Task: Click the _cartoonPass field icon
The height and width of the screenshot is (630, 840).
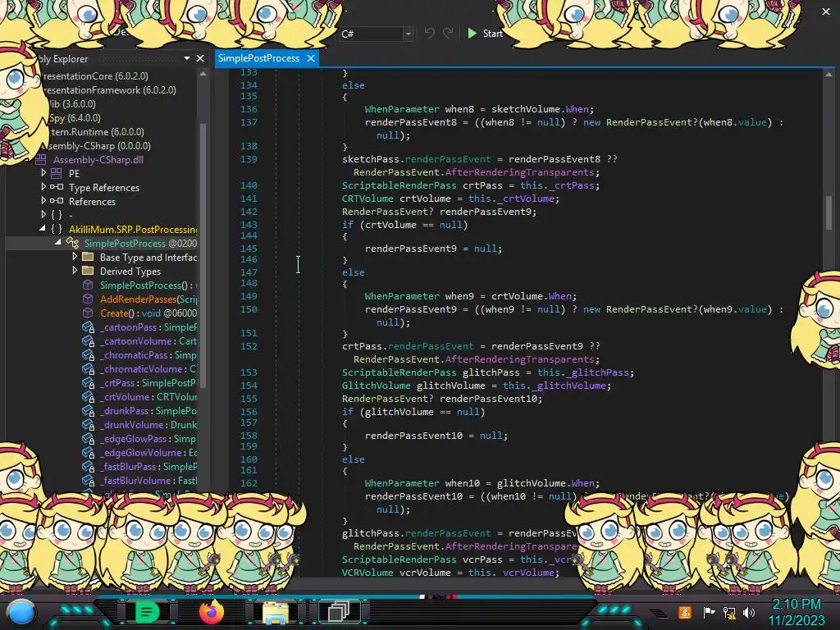Action: tap(89, 327)
